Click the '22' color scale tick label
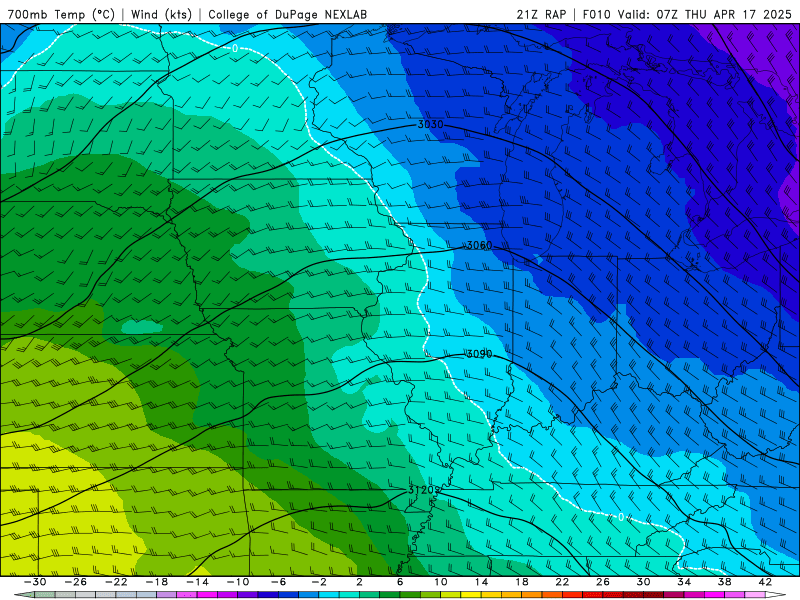 pyautogui.click(x=562, y=582)
